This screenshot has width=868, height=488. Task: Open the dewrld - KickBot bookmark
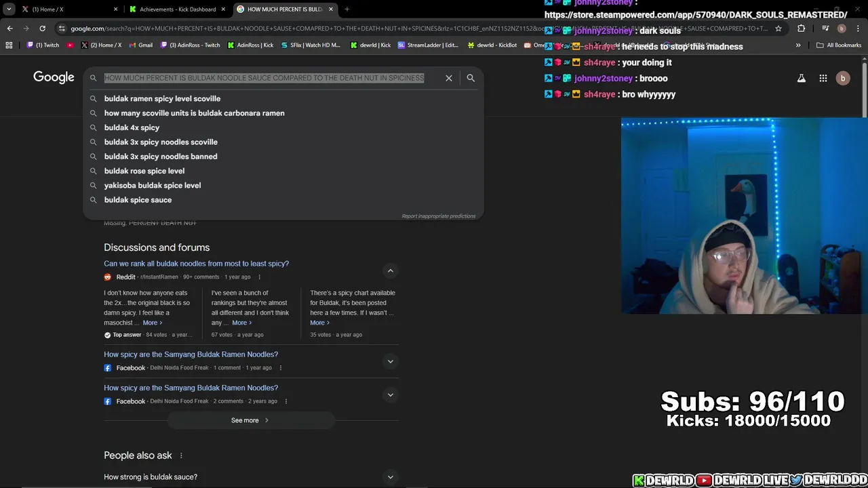492,45
